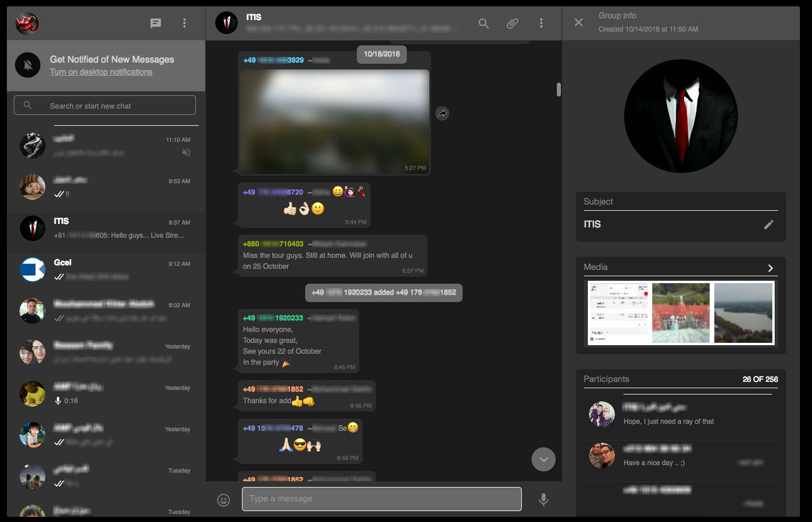The width and height of the screenshot is (812, 522).
Task: Search within the ITIS conversation
Action: (483, 24)
